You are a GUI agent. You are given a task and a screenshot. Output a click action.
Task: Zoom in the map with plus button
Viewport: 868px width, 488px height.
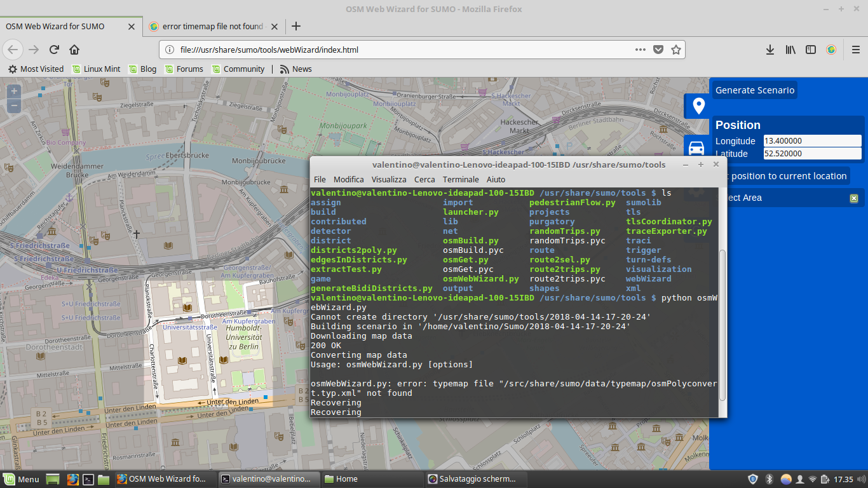14,91
